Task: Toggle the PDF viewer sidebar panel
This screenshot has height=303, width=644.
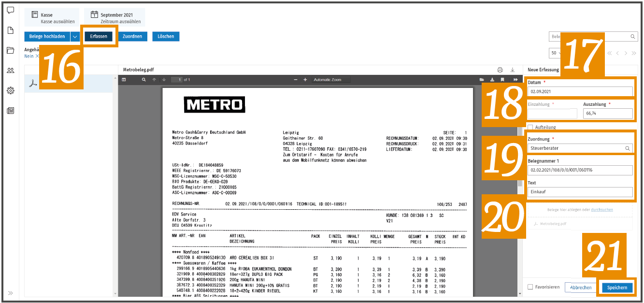Action: pyautogui.click(x=124, y=80)
